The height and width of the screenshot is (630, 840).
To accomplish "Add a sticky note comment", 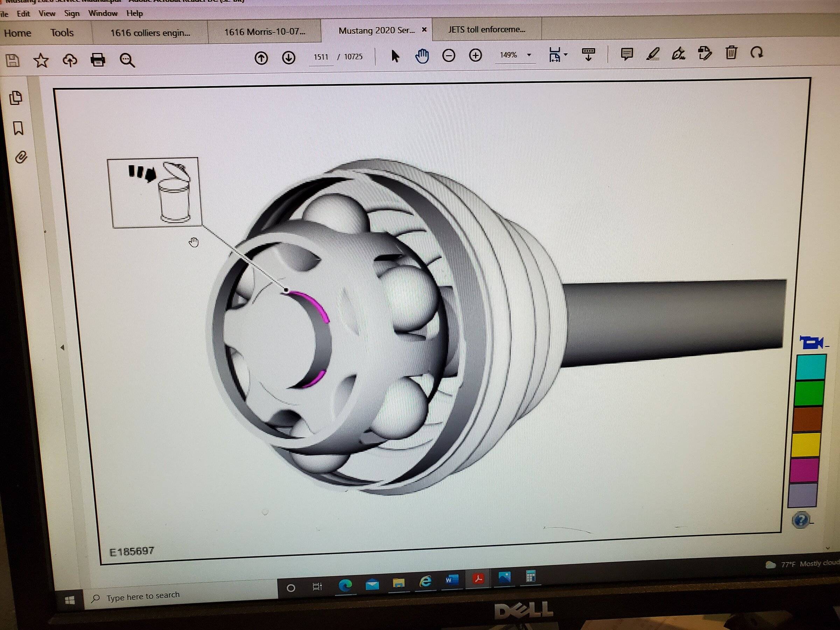I will 626,54.
